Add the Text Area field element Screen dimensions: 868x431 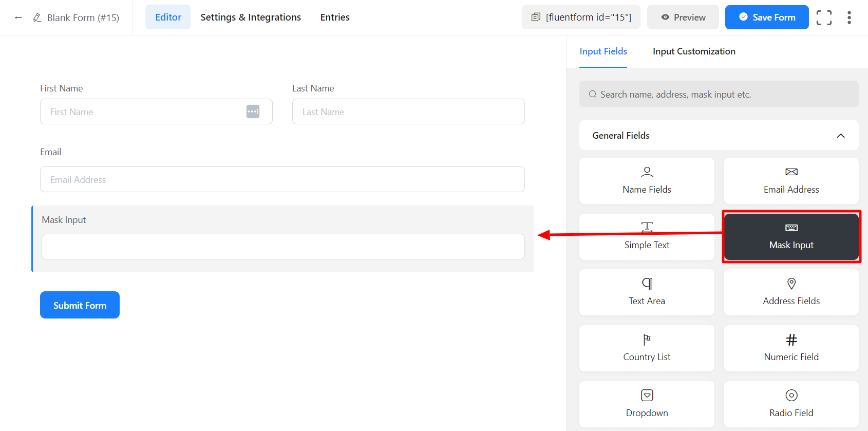point(647,292)
